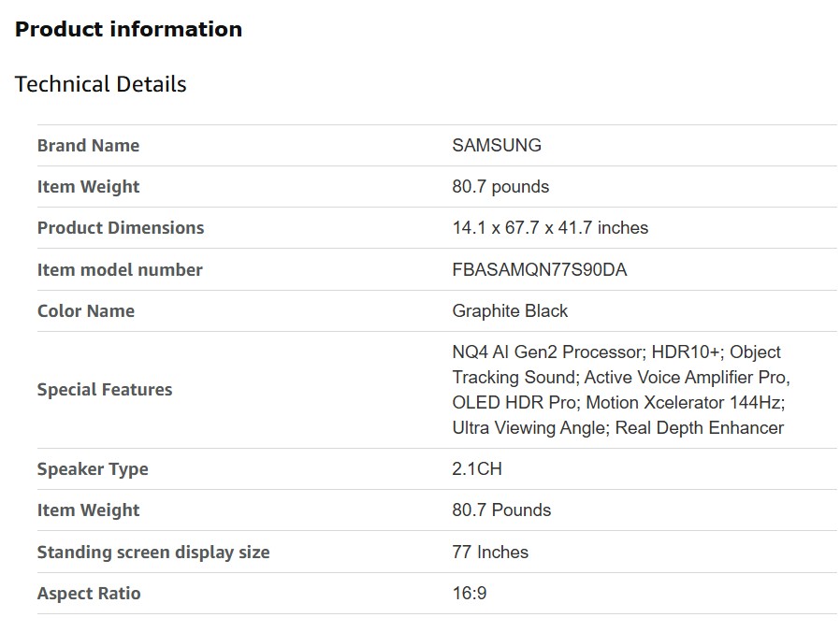Select the 77 Inches display size value

[x=489, y=552]
